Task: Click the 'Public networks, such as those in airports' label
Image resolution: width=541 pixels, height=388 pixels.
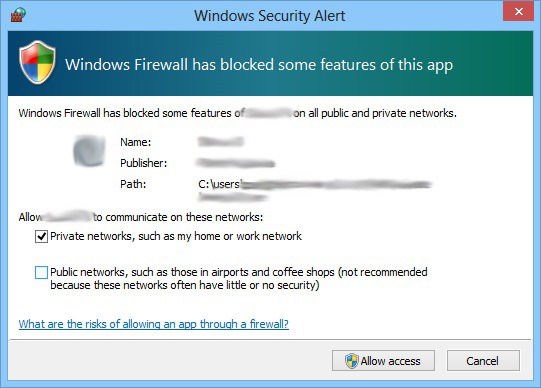Action: pyautogui.click(x=239, y=279)
